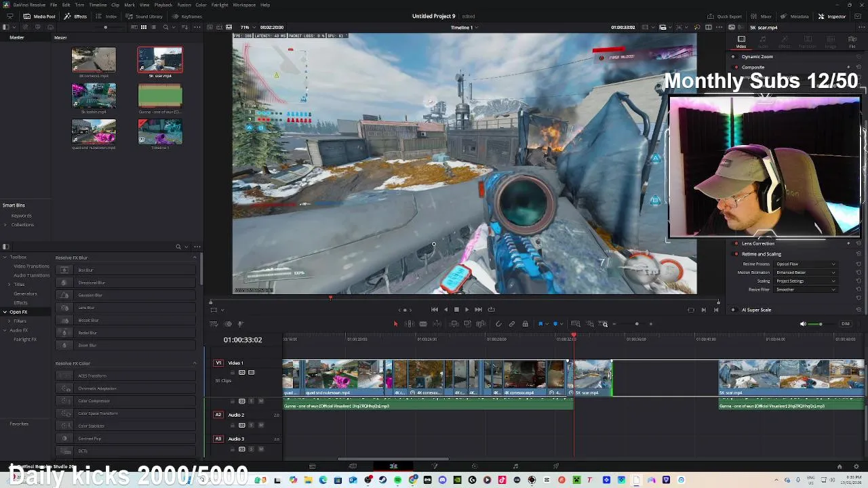868x488 pixels.
Task: Open Motion Estimation dropdown
Action: click(805, 272)
